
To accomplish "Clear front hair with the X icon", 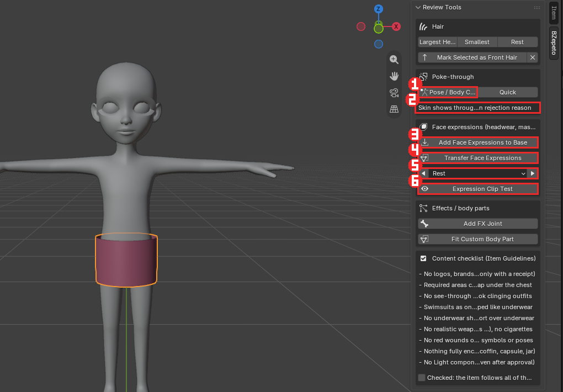I will (533, 57).
